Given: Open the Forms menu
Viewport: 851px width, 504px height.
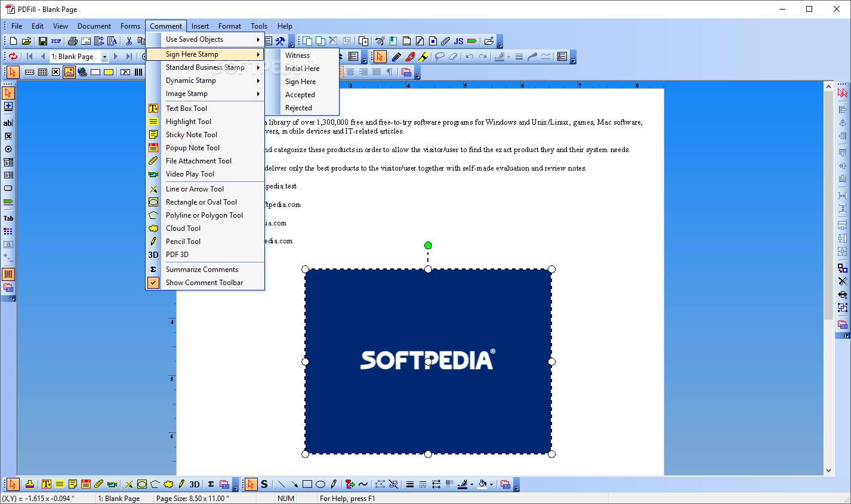Looking at the screenshot, I should point(130,26).
